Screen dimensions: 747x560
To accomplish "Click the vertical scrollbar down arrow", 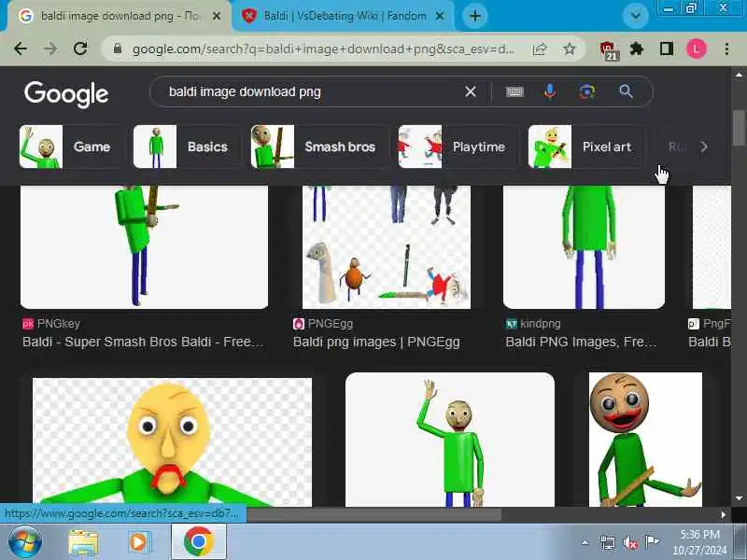I will (739, 498).
